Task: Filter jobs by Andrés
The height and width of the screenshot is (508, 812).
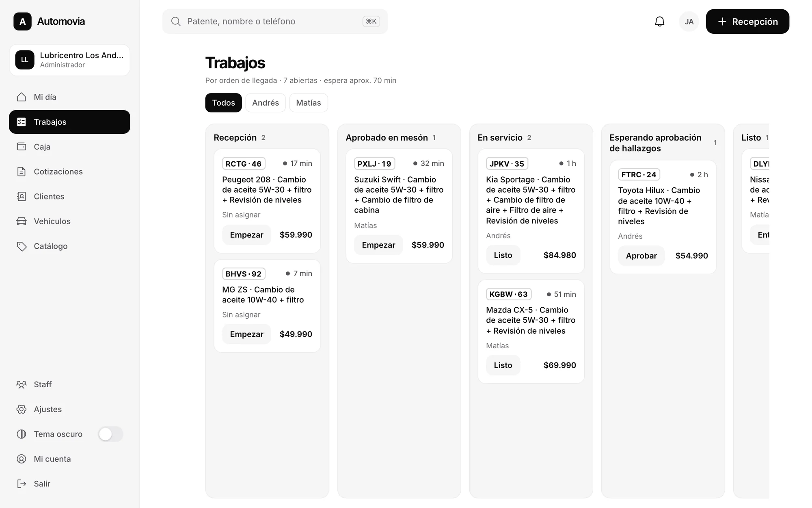Action: (266, 103)
